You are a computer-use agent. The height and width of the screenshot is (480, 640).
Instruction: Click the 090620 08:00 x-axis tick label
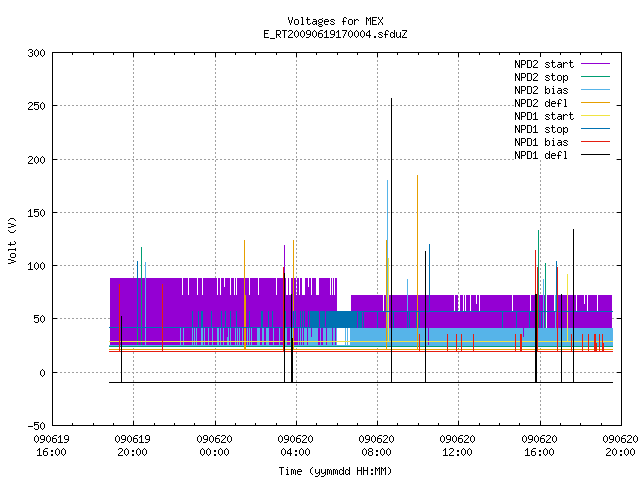point(376,446)
